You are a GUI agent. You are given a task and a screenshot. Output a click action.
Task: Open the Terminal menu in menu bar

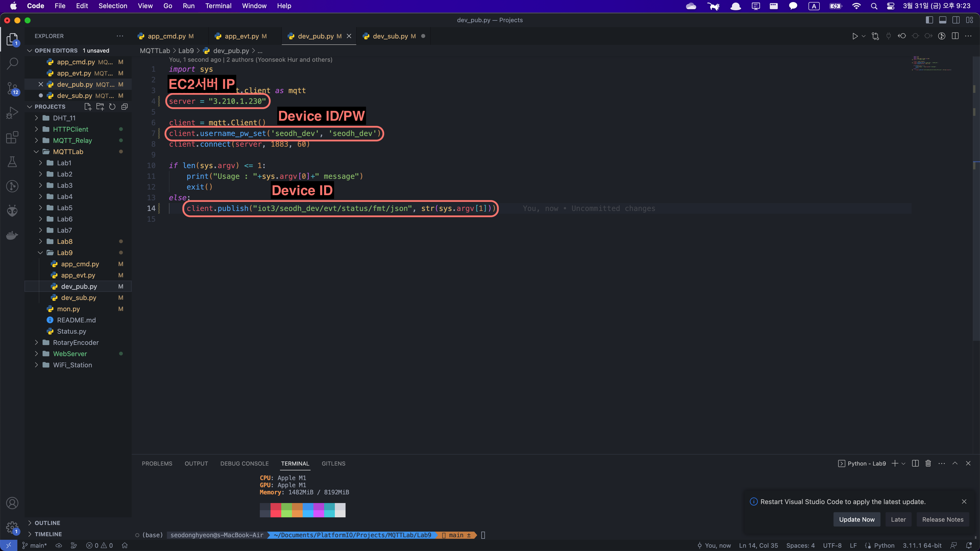click(218, 6)
